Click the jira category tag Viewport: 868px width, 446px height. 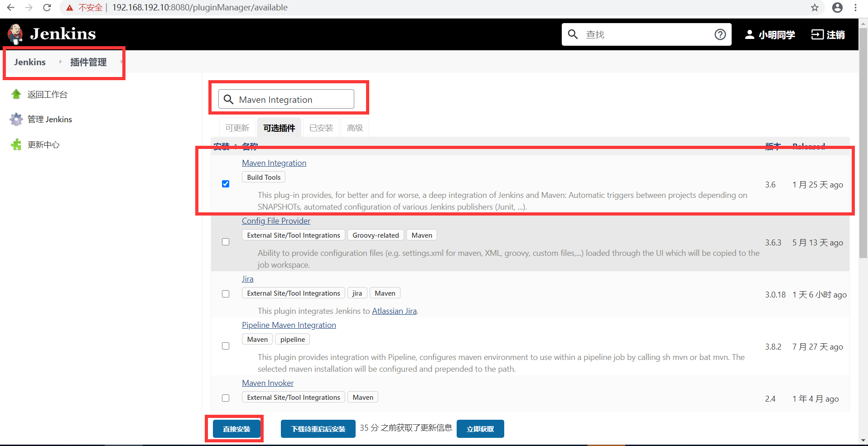(357, 293)
